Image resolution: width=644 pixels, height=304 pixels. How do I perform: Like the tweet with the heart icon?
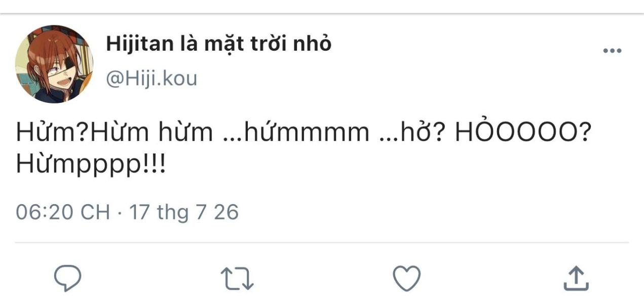pyautogui.click(x=407, y=279)
